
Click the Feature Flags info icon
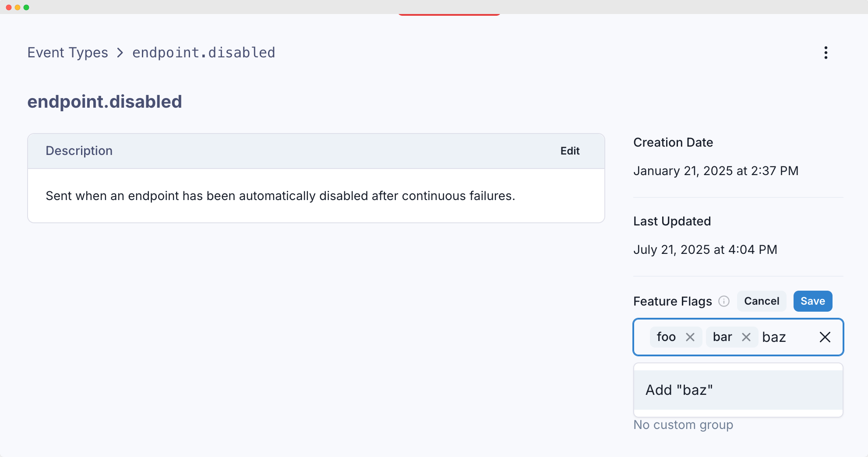point(724,302)
